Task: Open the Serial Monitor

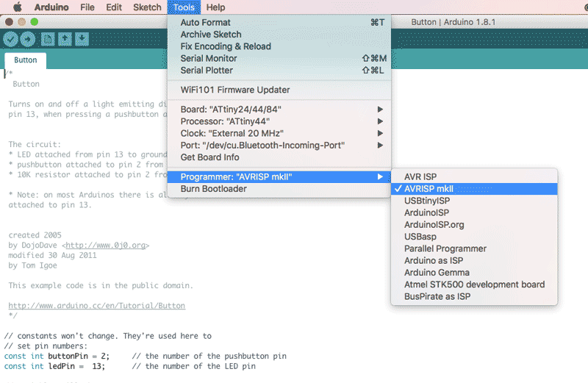Action: point(279,59)
